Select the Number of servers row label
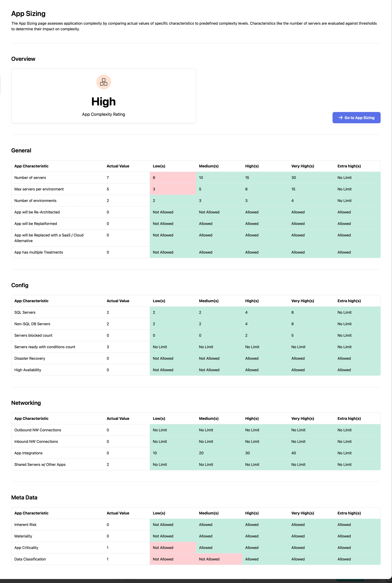 [x=30, y=178]
